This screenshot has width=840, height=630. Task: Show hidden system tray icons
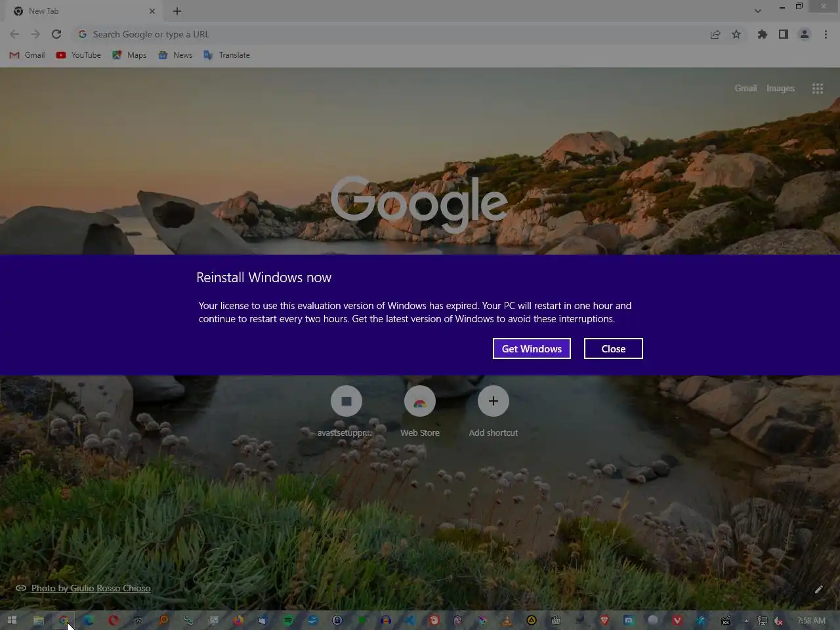point(746,620)
